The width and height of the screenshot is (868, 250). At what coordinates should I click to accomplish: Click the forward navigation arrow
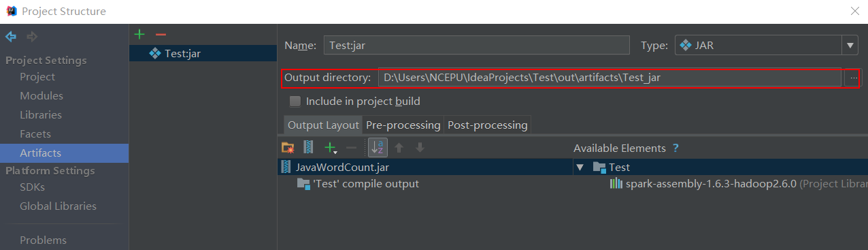(x=32, y=37)
